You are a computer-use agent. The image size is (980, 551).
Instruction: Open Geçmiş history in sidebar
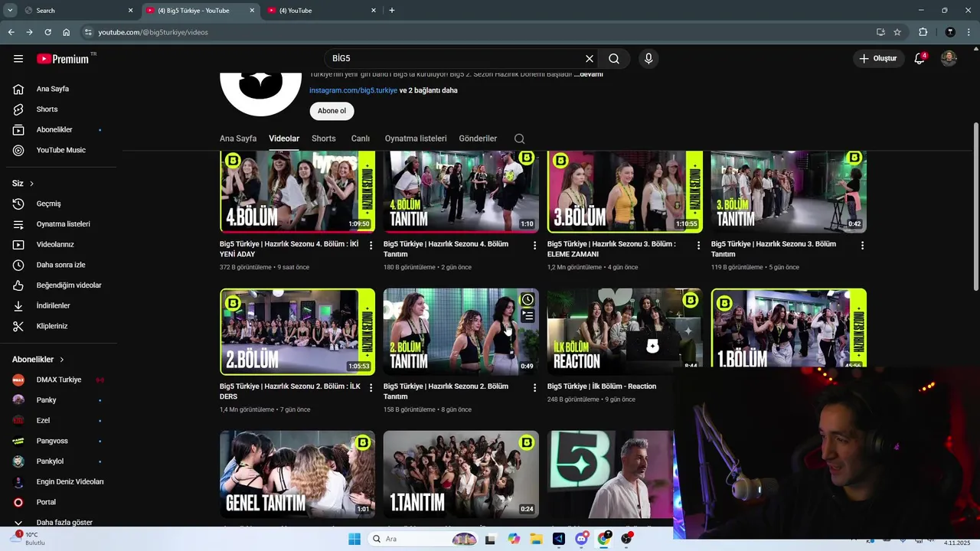click(x=58, y=204)
